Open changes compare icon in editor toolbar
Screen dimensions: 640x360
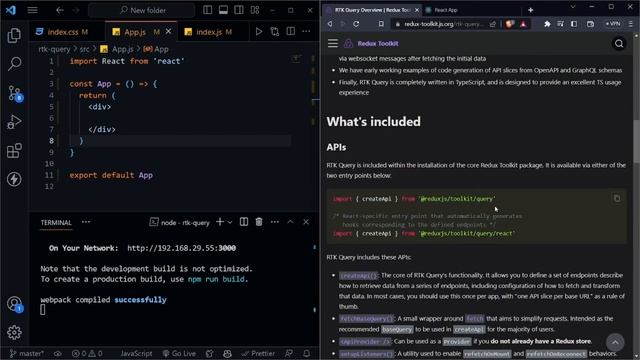(x=275, y=31)
